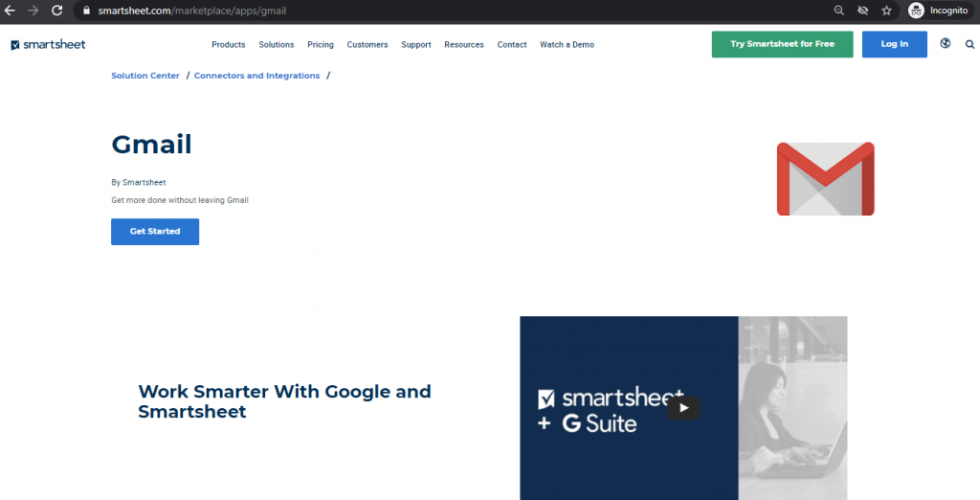Click the Contact nav link

coord(512,44)
